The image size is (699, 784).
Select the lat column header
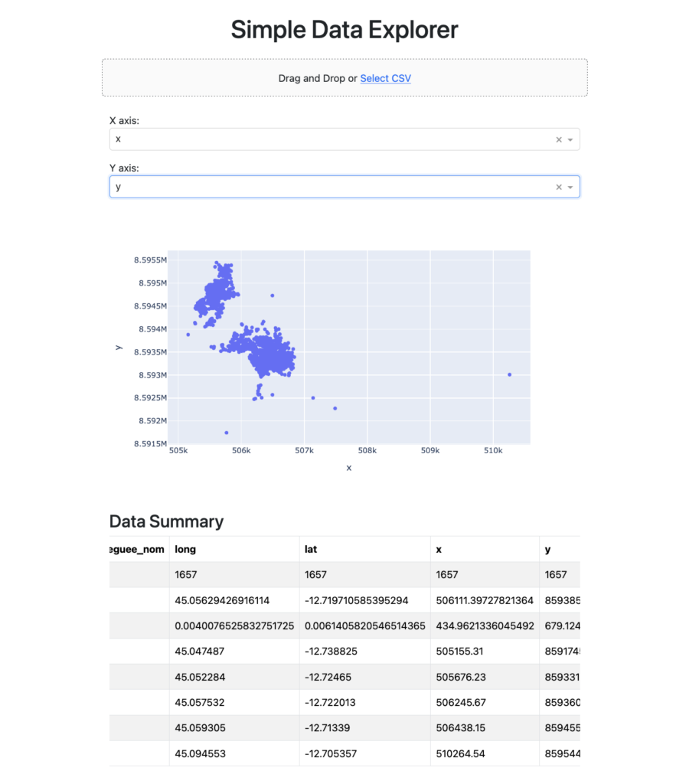coord(312,549)
